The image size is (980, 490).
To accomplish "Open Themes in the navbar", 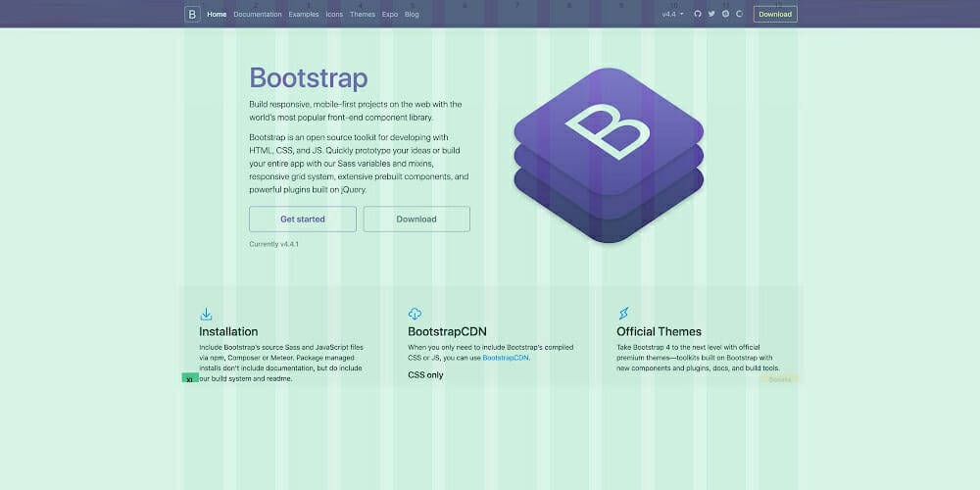I will 363,15.
